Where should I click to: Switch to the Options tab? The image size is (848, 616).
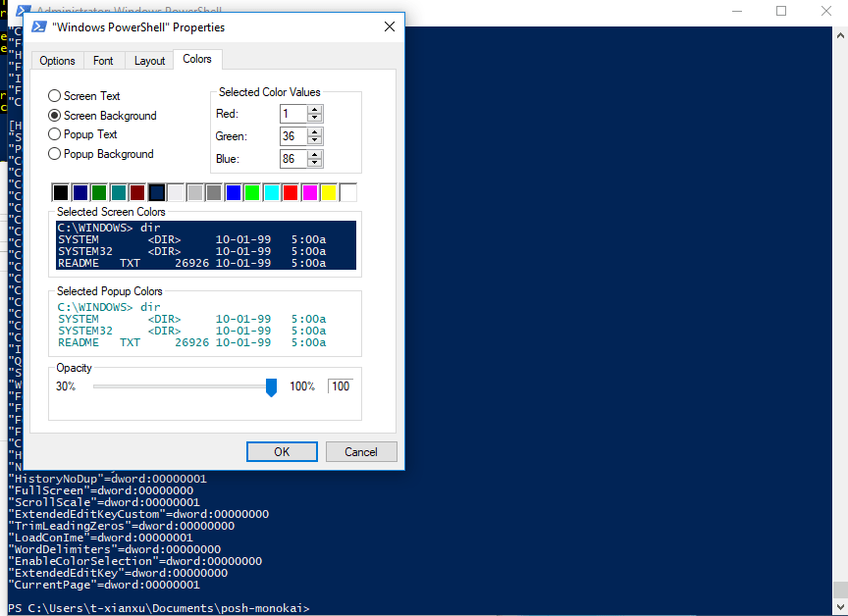[x=57, y=60]
